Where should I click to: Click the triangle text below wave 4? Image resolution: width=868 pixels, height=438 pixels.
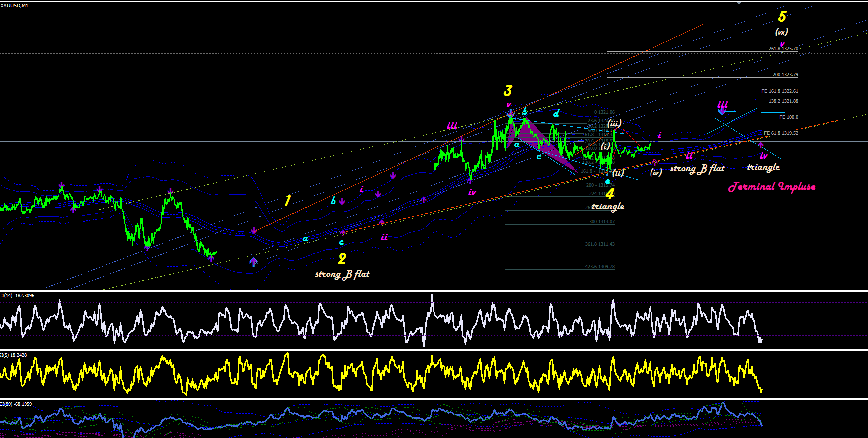tap(608, 206)
